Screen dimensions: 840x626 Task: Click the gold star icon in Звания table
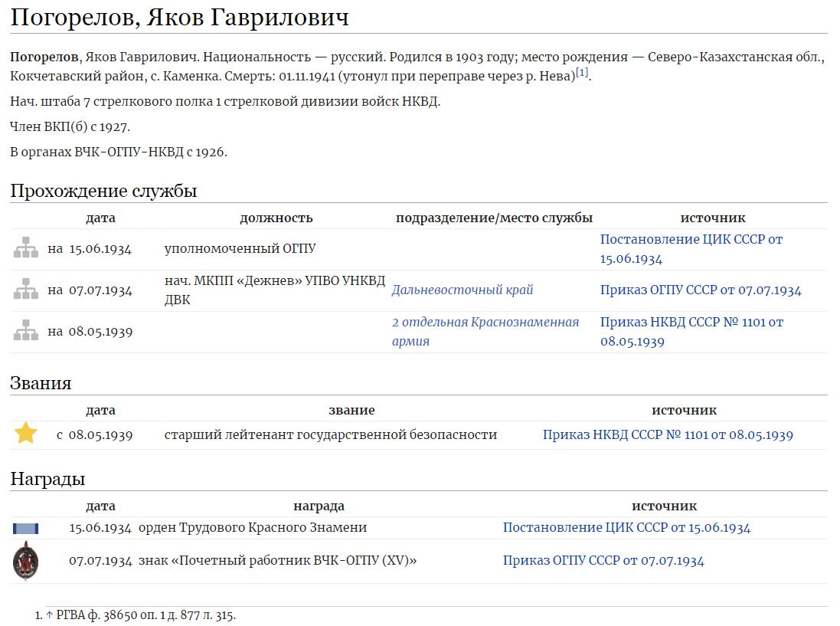[x=26, y=434]
